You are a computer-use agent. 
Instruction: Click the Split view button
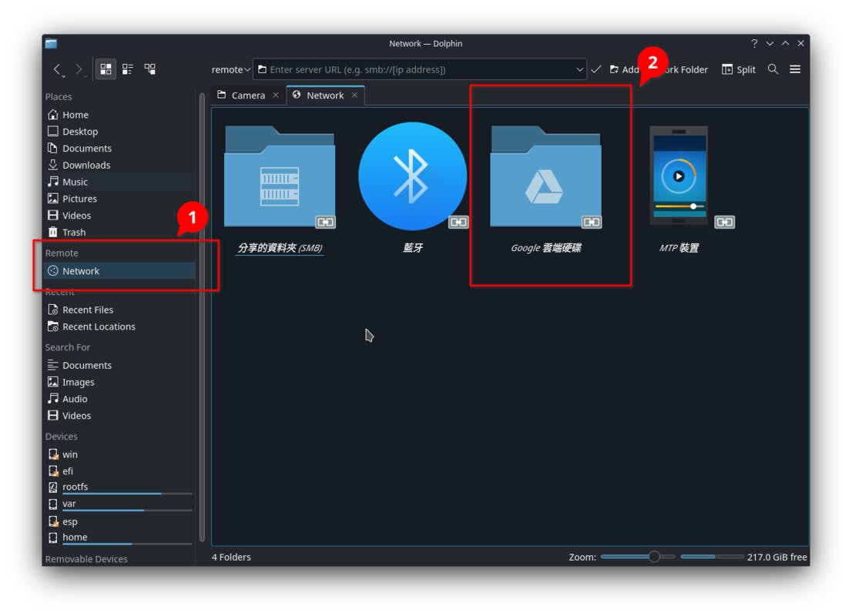coord(738,69)
